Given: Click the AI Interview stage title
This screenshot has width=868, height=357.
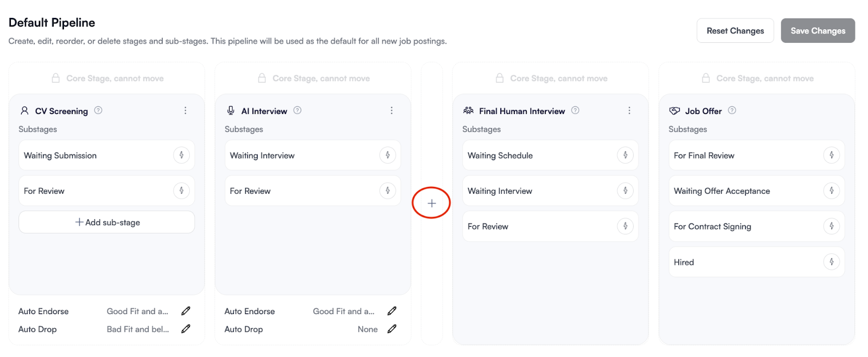Looking at the screenshot, I should [264, 111].
